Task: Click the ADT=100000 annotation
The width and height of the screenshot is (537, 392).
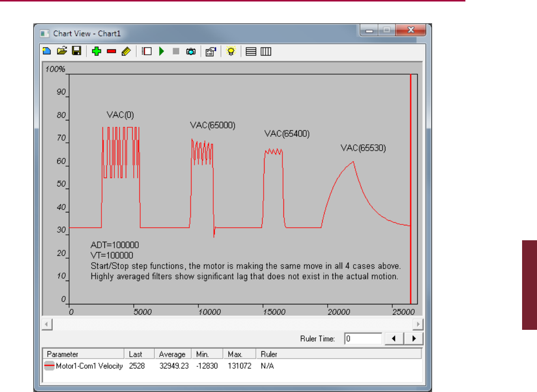Action: coord(115,245)
